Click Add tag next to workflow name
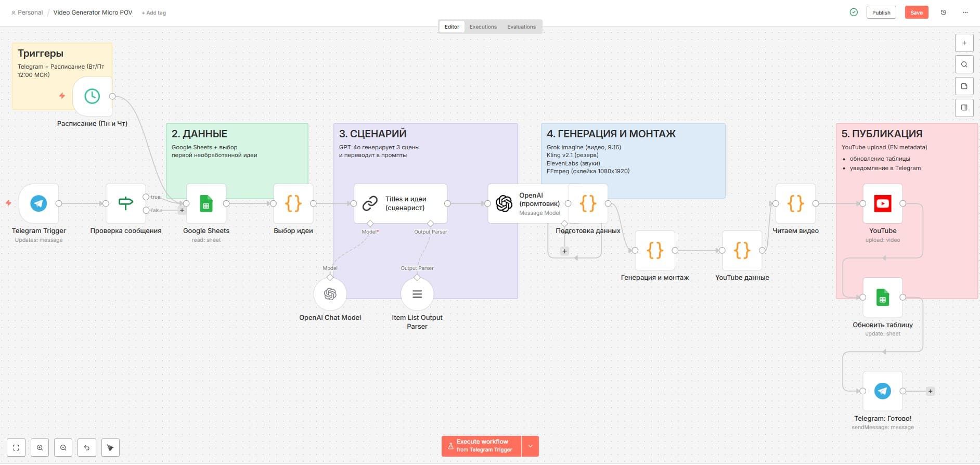 (x=153, y=12)
